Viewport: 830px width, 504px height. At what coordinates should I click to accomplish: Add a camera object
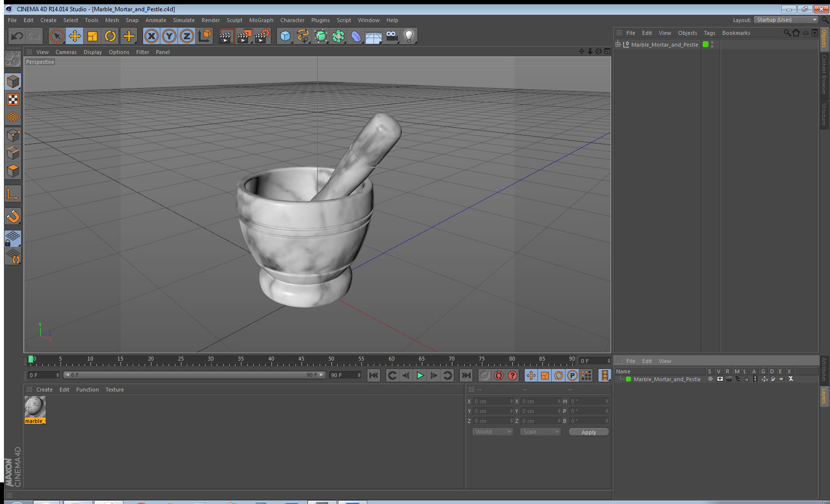click(391, 36)
